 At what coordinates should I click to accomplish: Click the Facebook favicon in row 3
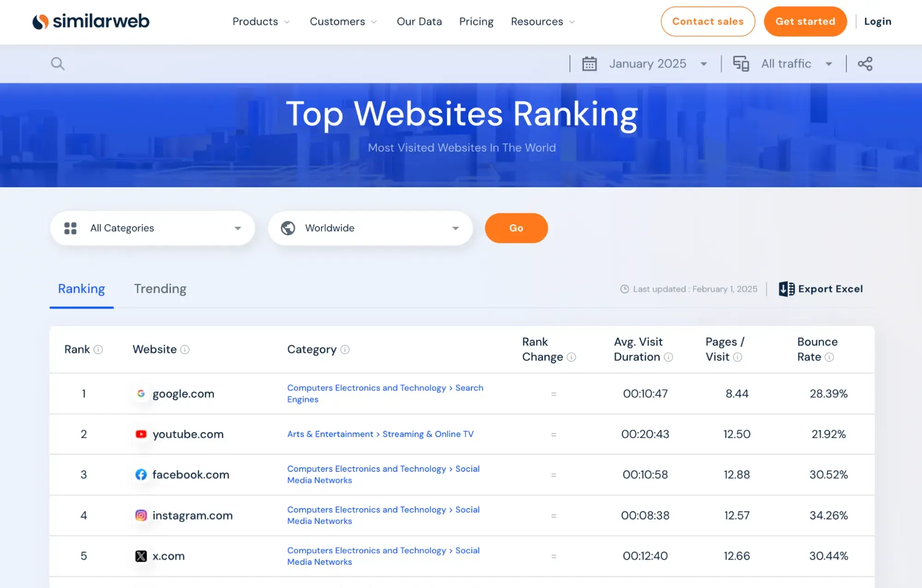(x=141, y=475)
